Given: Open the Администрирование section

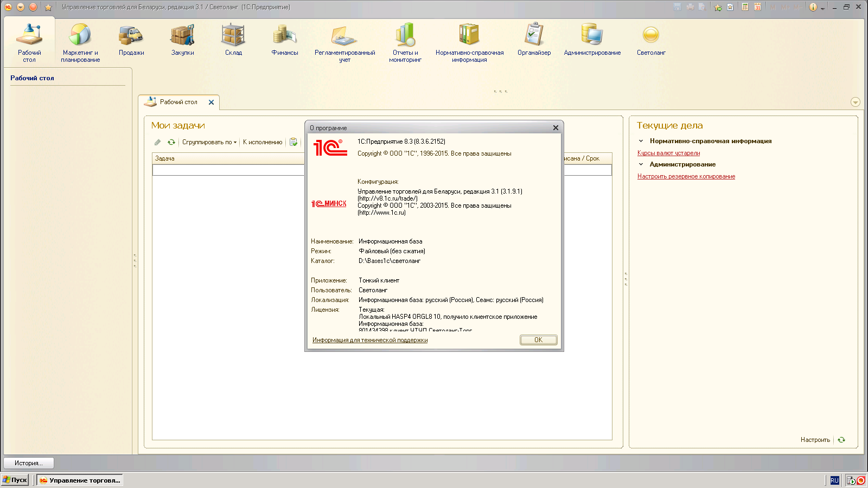Looking at the screenshot, I should click(592, 40).
